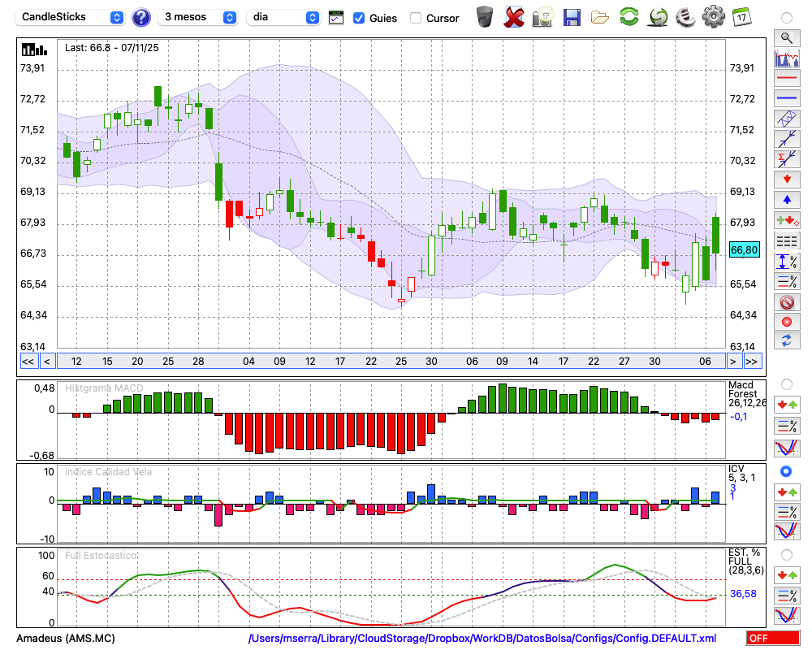Refresh data with the green circular arrows icon
Image resolution: width=812 pixels, height=650 pixels.
point(628,16)
